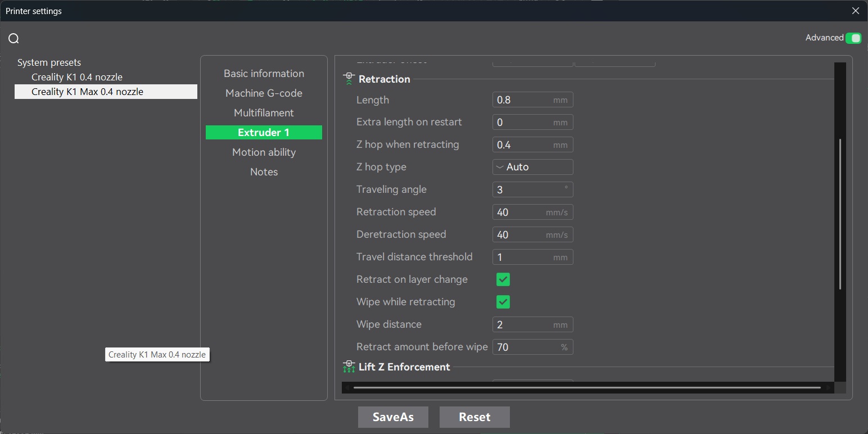Close the Printer settings window

coord(856,11)
